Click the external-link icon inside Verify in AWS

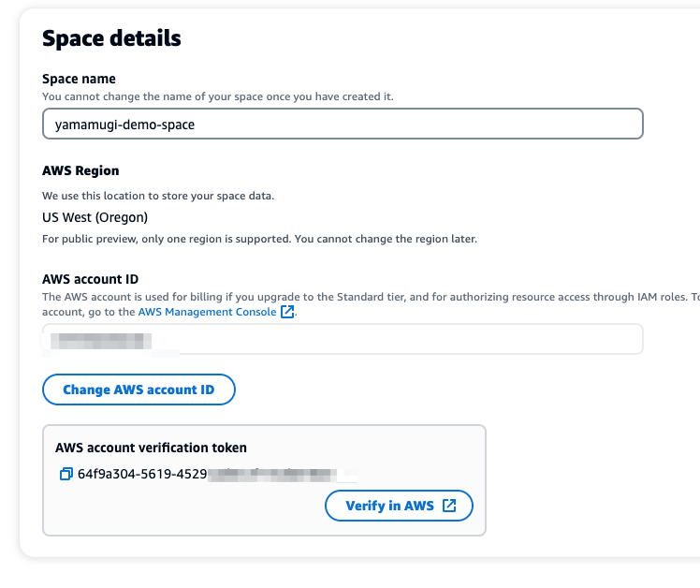tap(449, 506)
